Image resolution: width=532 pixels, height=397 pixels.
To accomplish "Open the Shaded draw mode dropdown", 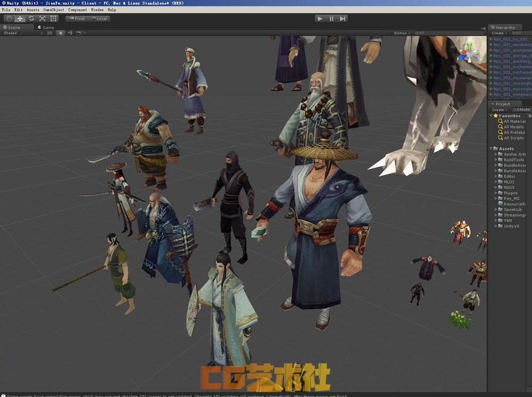I will click(x=23, y=33).
